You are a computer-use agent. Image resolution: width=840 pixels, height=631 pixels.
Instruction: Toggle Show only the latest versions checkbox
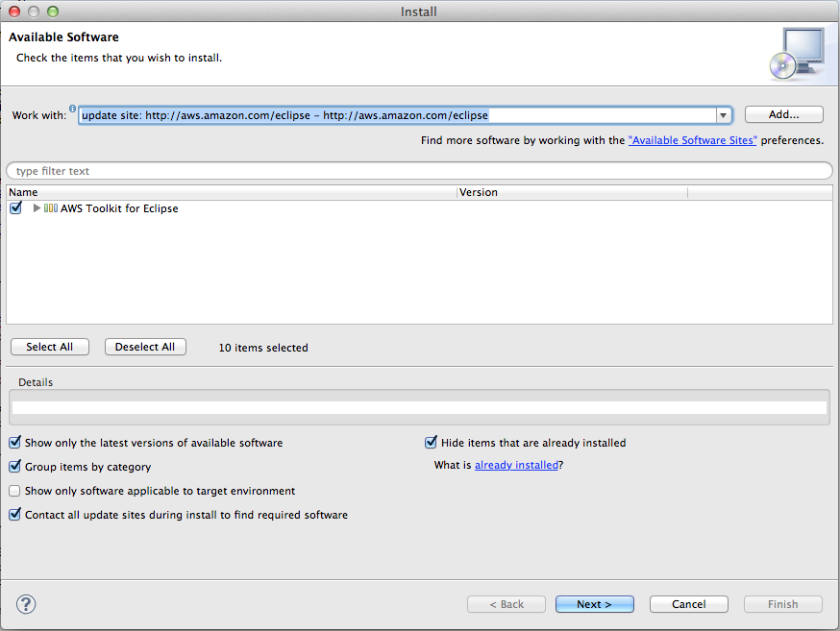[15, 443]
